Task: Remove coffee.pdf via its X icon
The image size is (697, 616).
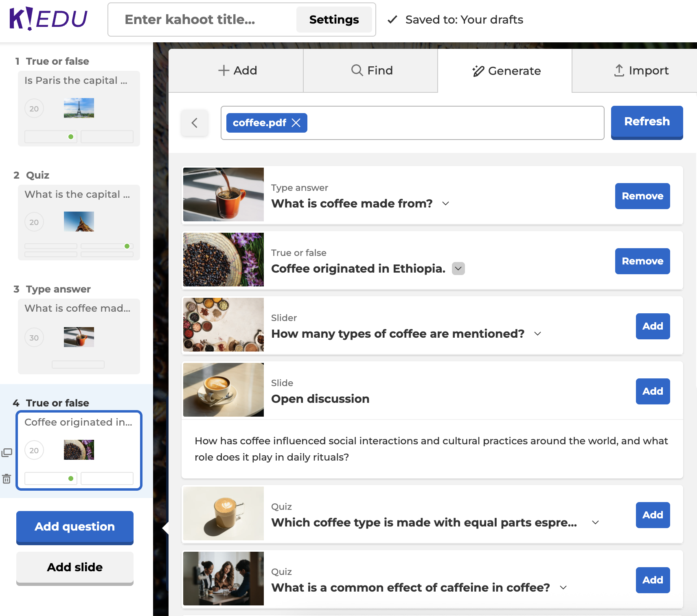Action: (297, 122)
